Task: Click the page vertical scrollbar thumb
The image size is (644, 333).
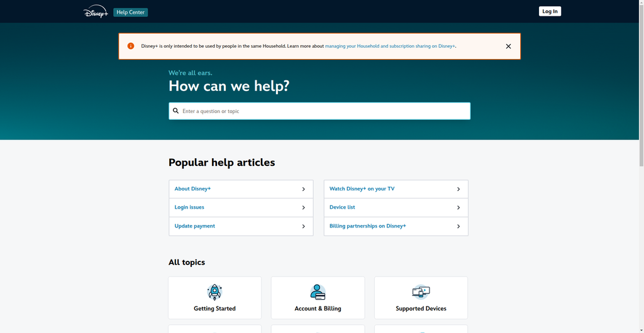Action: (x=641, y=86)
